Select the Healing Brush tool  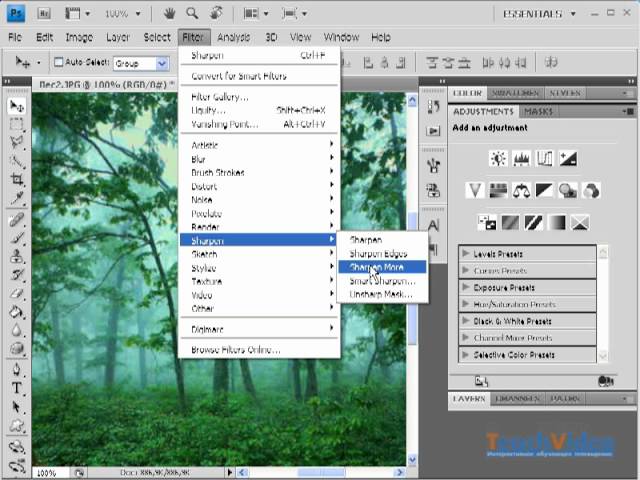pos(16,220)
